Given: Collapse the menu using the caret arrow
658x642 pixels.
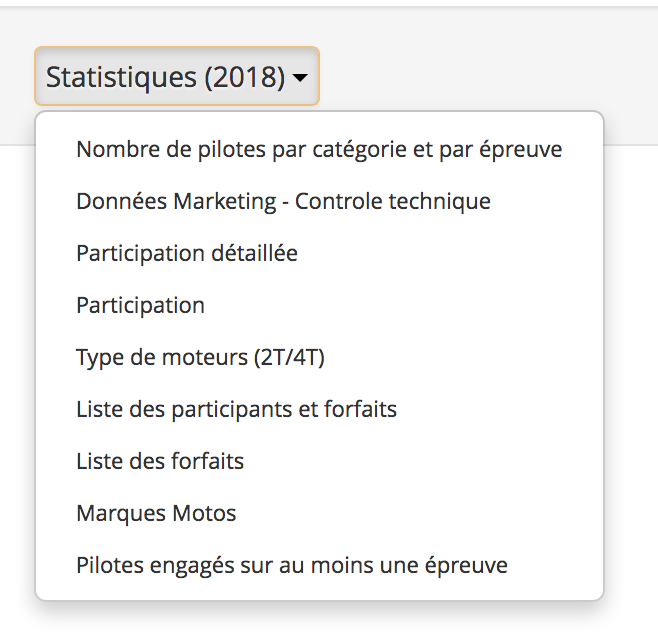Looking at the screenshot, I should click(300, 78).
